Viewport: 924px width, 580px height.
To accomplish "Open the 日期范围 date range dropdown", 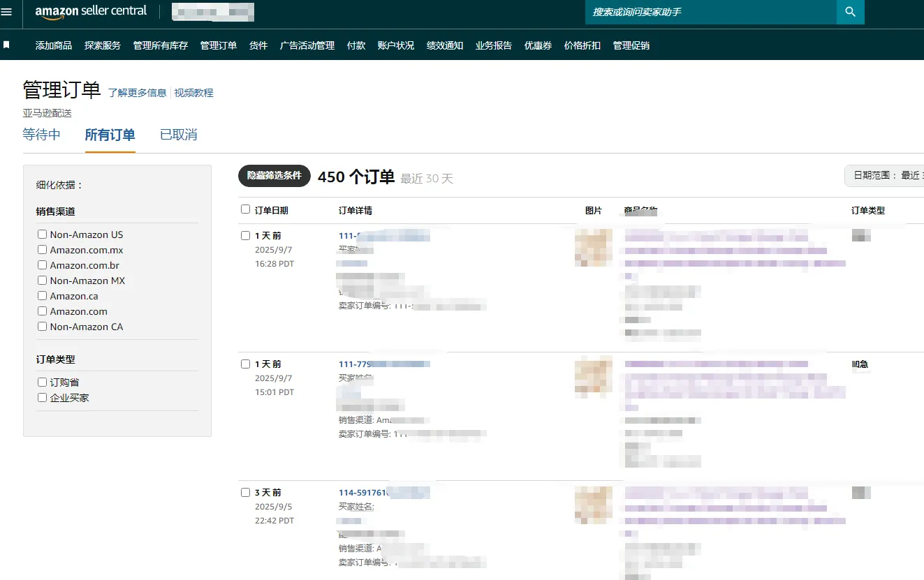I will (884, 176).
